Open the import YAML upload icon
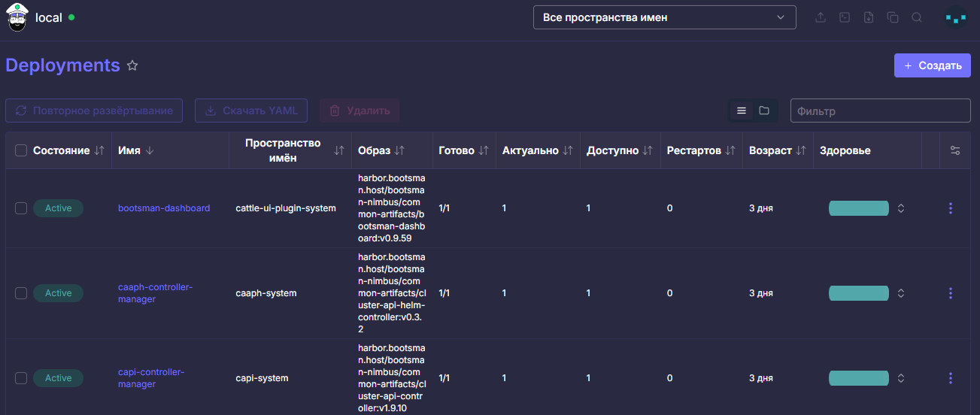The height and width of the screenshot is (415, 980). tap(821, 17)
